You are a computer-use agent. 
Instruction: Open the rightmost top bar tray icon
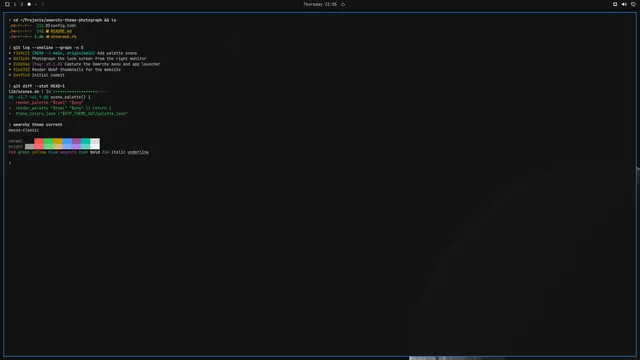pos(633,4)
